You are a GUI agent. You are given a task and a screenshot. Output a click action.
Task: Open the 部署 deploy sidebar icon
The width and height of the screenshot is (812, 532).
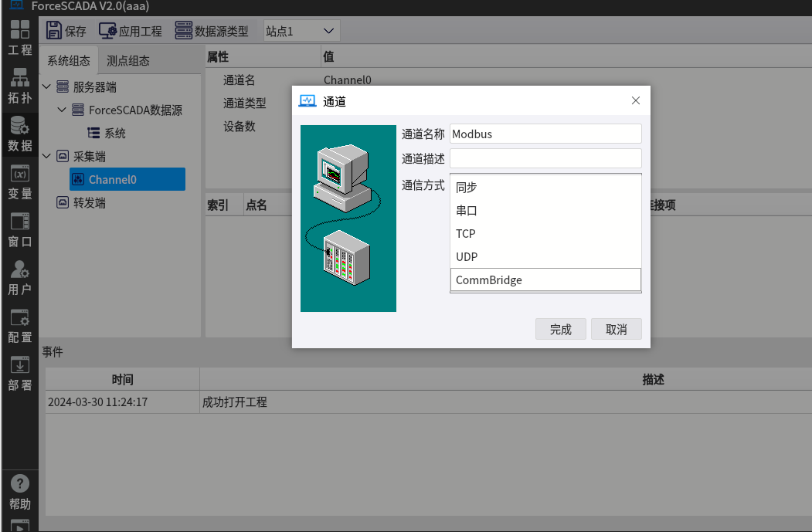pos(20,373)
